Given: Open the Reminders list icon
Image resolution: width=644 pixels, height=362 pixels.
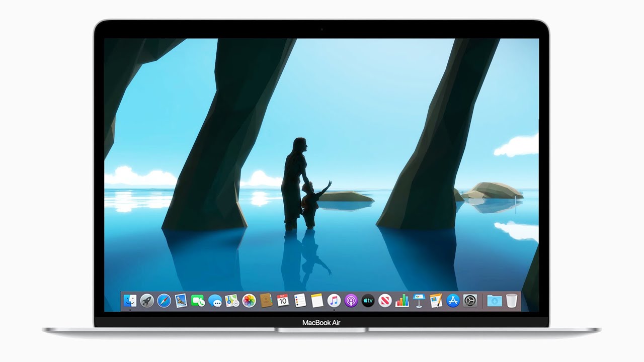Looking at the screenshot, I should tap(300, 301).
